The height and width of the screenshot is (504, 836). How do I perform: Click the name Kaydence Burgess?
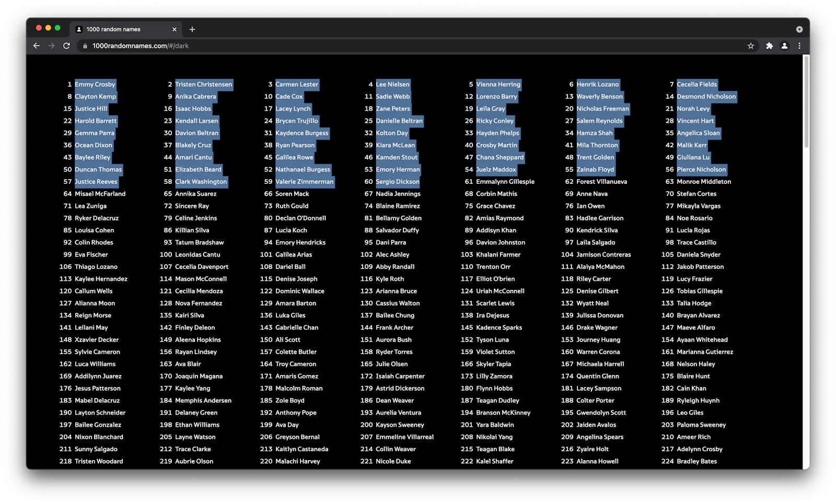[x=302, y=133]
